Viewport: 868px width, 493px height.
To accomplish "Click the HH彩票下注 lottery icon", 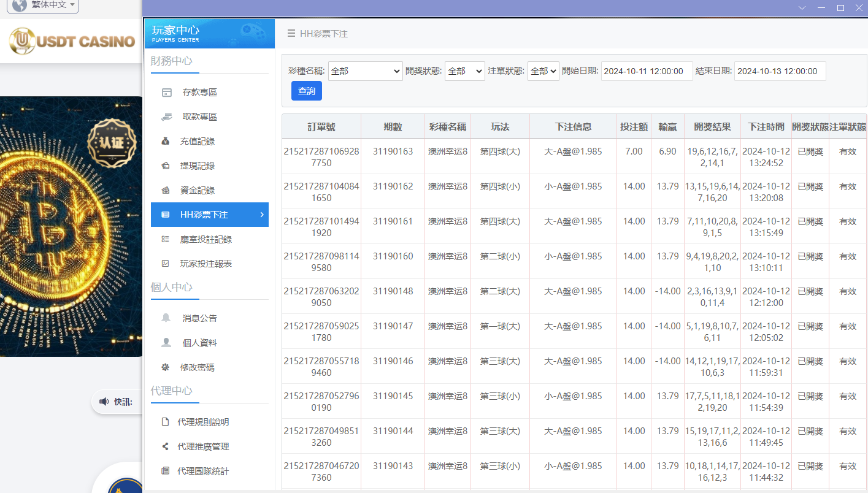I will tap(166, 215).
